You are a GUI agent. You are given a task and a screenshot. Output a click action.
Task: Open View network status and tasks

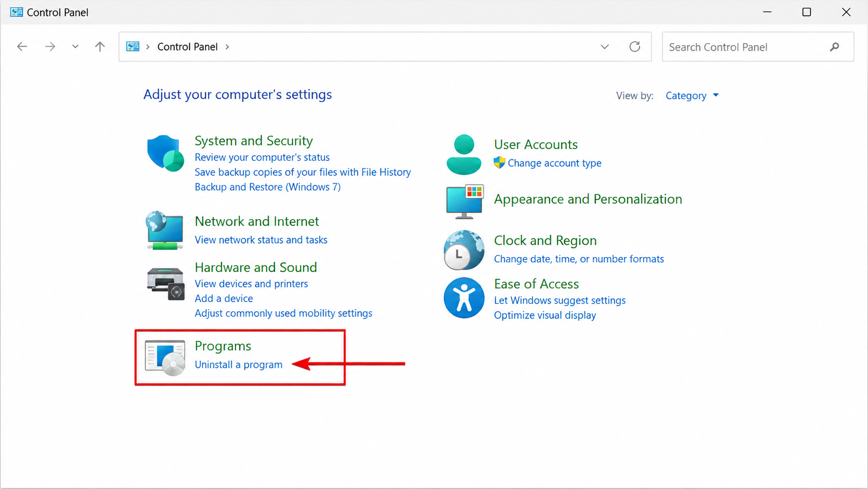tap(261, 240)
